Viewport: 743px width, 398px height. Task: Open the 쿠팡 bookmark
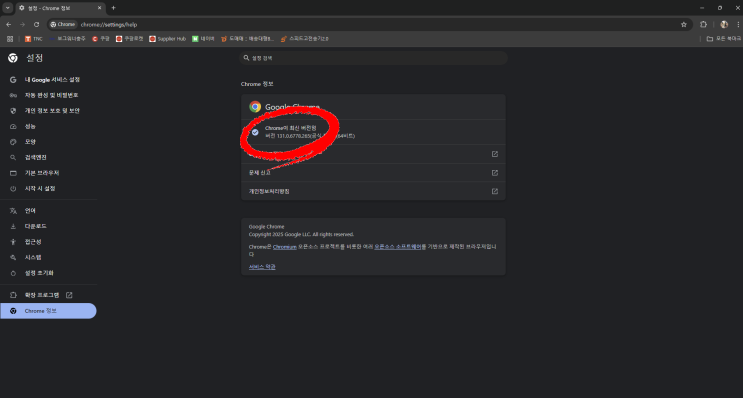click(101, 39)
